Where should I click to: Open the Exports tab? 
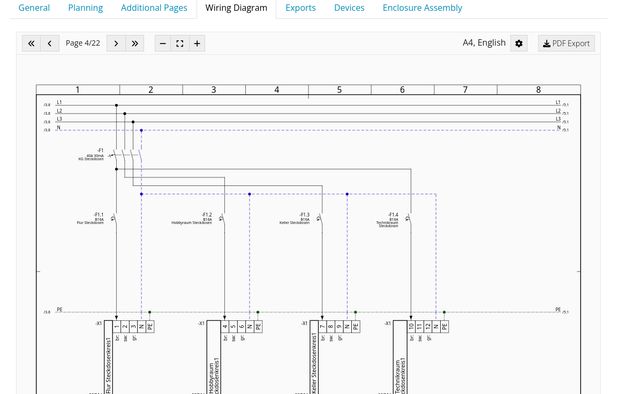coord(301,8)
